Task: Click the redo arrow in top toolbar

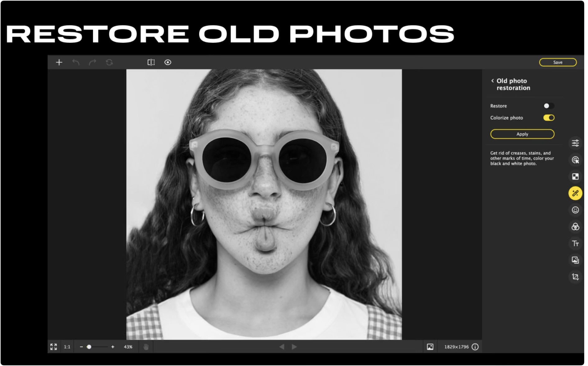Action: [92, 62]
